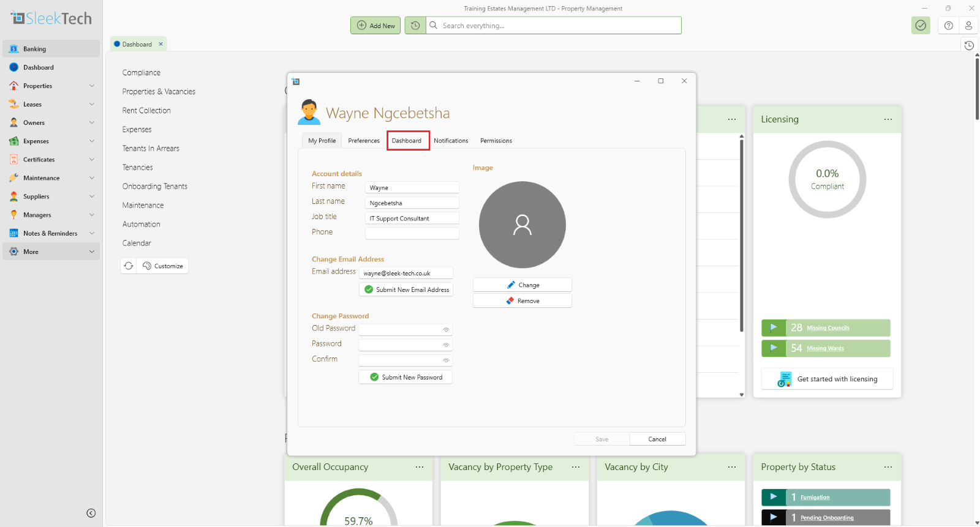980x527 pixels.
Task: Click the Add New button
Action: [x=375, y=25]
